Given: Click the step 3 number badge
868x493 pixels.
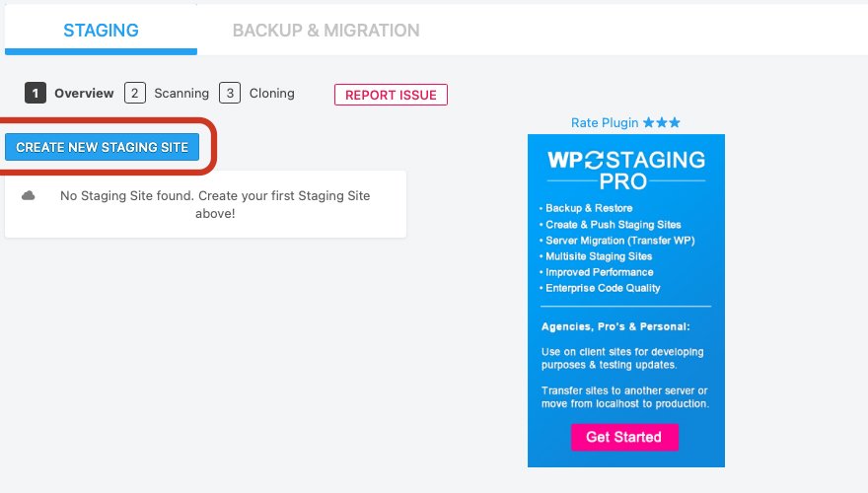Looking at the screenshot, I should click(230, 94).
